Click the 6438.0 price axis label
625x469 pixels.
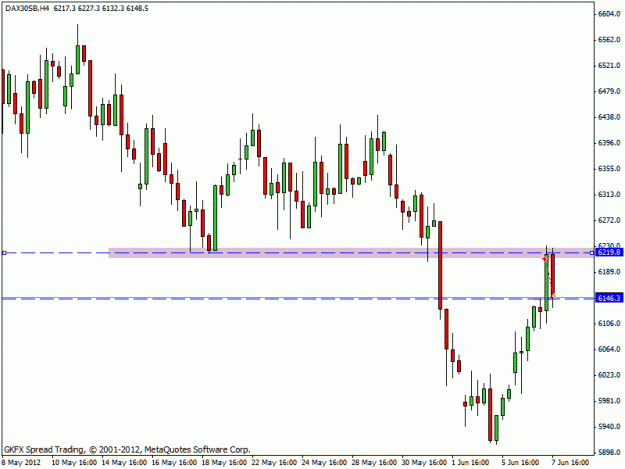[x=609, y=117]
